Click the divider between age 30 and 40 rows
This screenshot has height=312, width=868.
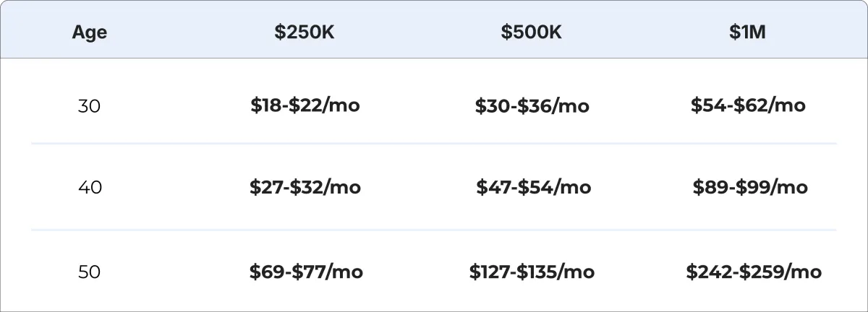click(434, 144)
